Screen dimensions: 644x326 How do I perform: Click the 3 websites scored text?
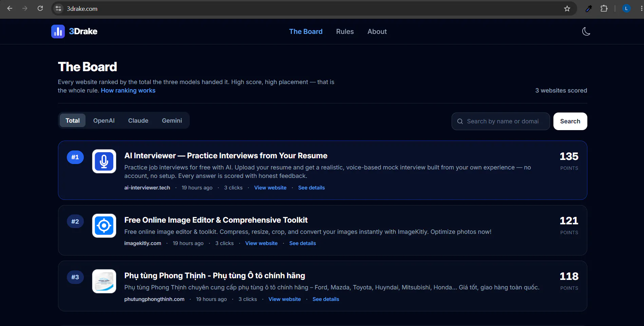click(561, 90)
